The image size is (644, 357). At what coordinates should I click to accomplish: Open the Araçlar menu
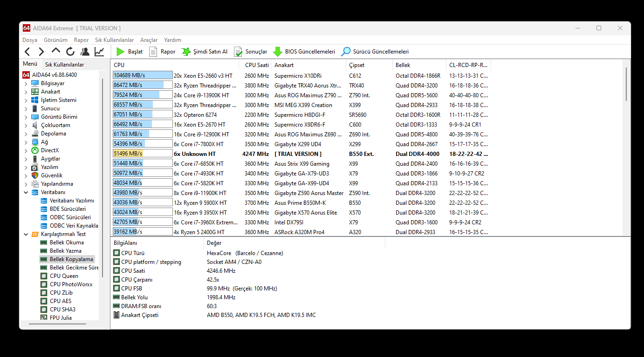pyautogui.click(x=149, y=40)
